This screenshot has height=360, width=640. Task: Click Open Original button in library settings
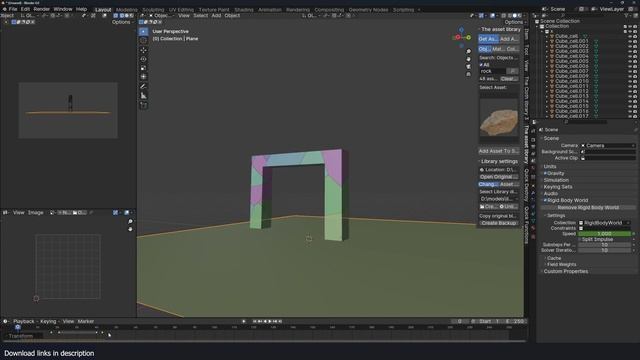click(x=498, y=177)
